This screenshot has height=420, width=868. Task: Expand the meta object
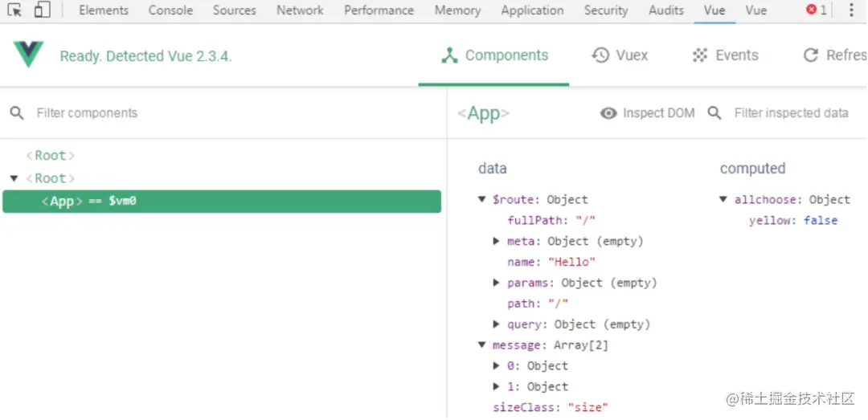click(x=497, y=241)
